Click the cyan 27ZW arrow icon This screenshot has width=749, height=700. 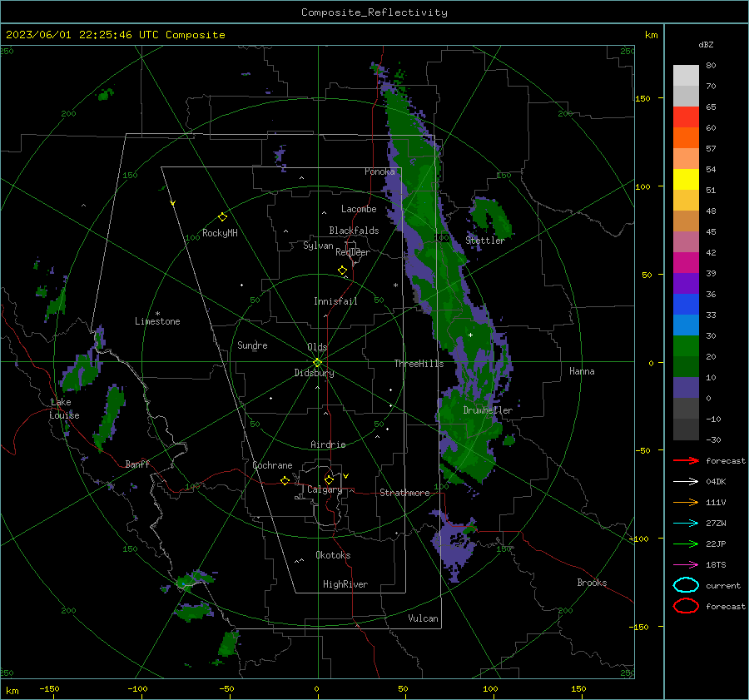(x=686, y=524)
